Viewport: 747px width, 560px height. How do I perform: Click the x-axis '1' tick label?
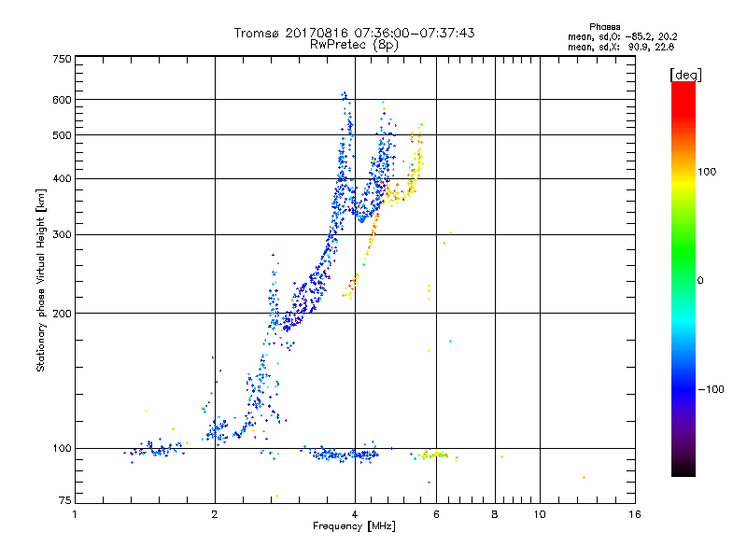click(75, 514)
